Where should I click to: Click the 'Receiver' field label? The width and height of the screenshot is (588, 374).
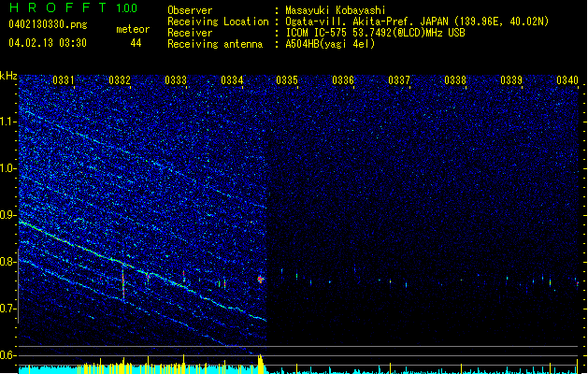[190, 33]
